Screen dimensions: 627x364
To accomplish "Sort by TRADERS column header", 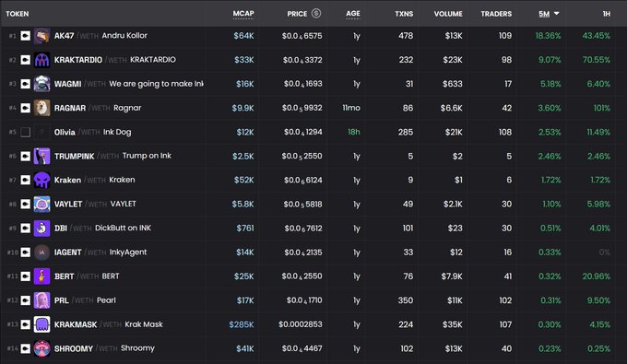I will tap(496, 14).
